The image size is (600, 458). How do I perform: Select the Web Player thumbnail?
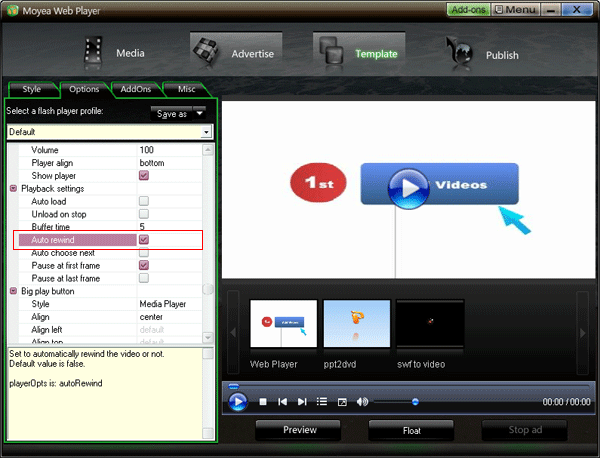(x=283, y=324)
